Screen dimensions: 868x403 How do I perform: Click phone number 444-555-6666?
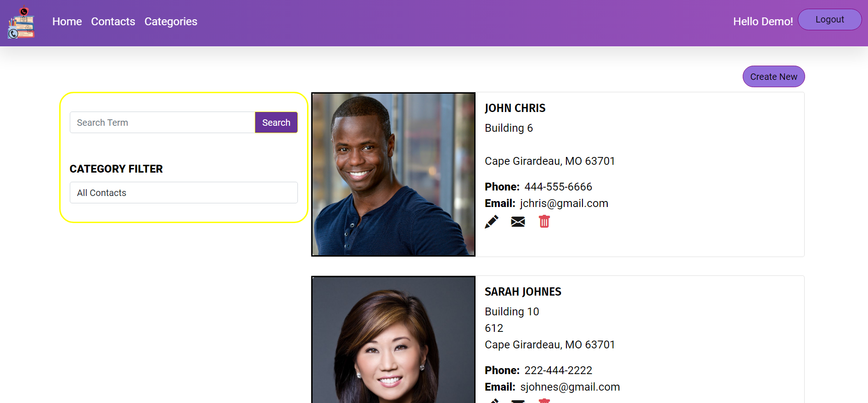point(558,187)
